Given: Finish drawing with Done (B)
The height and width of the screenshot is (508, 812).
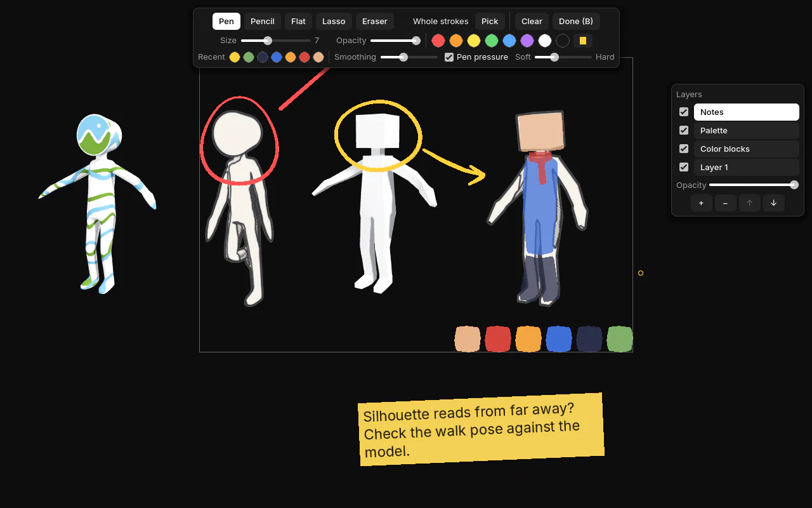Looking at the screenshot, I should [576, 21].
